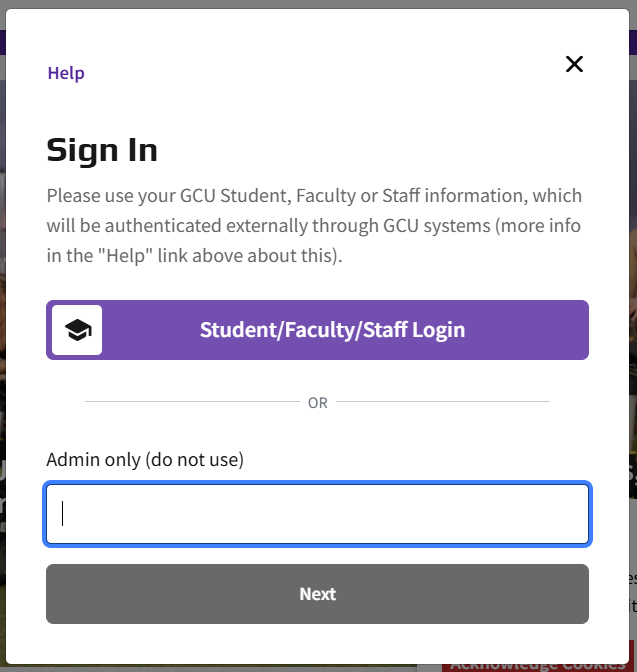Click the word "Next" on the submit button
Image resolution: width=637 pixels, height=672 pixels.
[318, 594]
